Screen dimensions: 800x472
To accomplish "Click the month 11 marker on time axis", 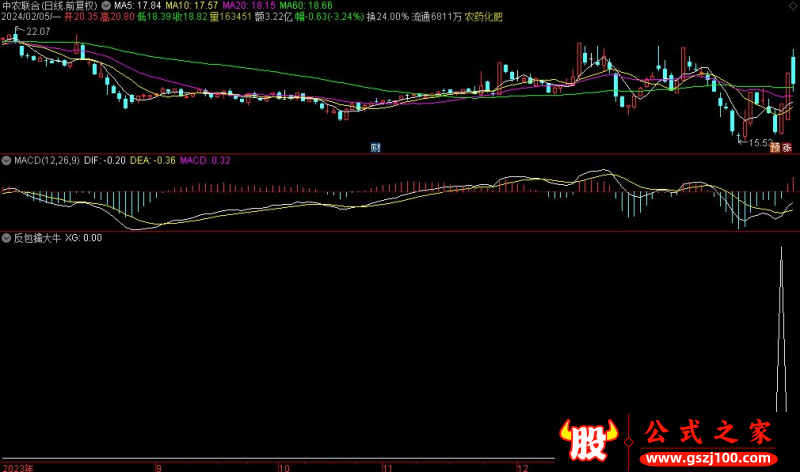I will pyautogui.click(x=388, y=467).
